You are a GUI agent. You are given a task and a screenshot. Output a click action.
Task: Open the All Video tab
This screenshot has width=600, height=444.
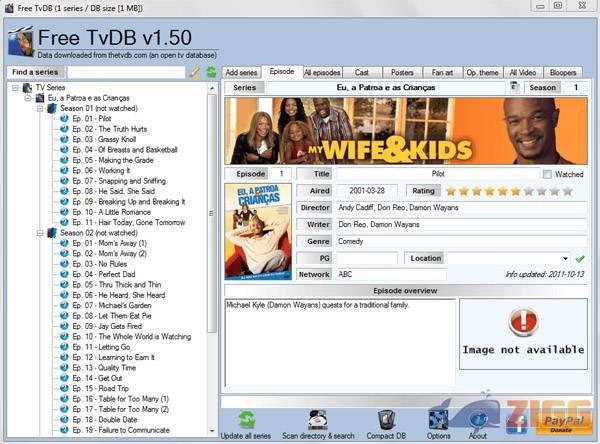523,72
